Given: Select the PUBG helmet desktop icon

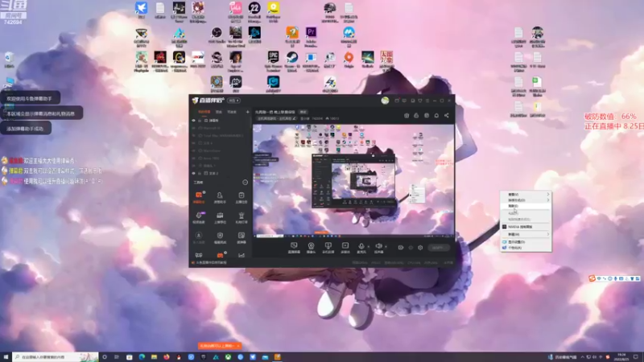Looking at the screenshot, I should [x=329, y=12].
